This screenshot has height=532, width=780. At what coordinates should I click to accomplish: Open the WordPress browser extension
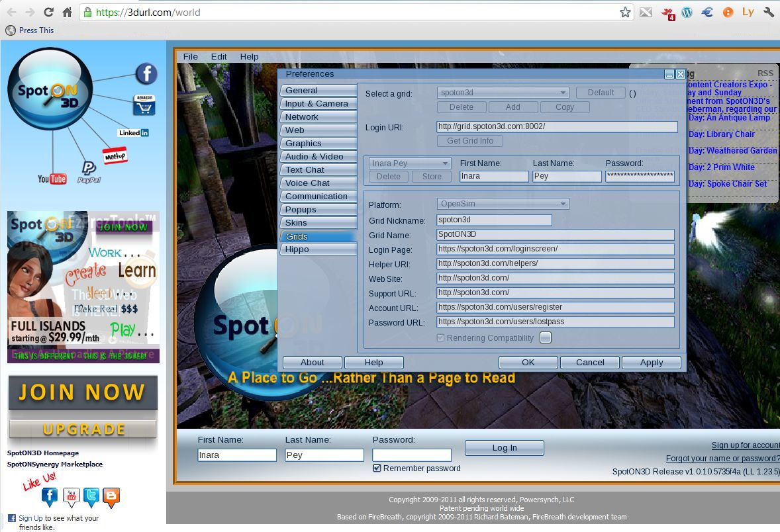click(x=687, y=12)
